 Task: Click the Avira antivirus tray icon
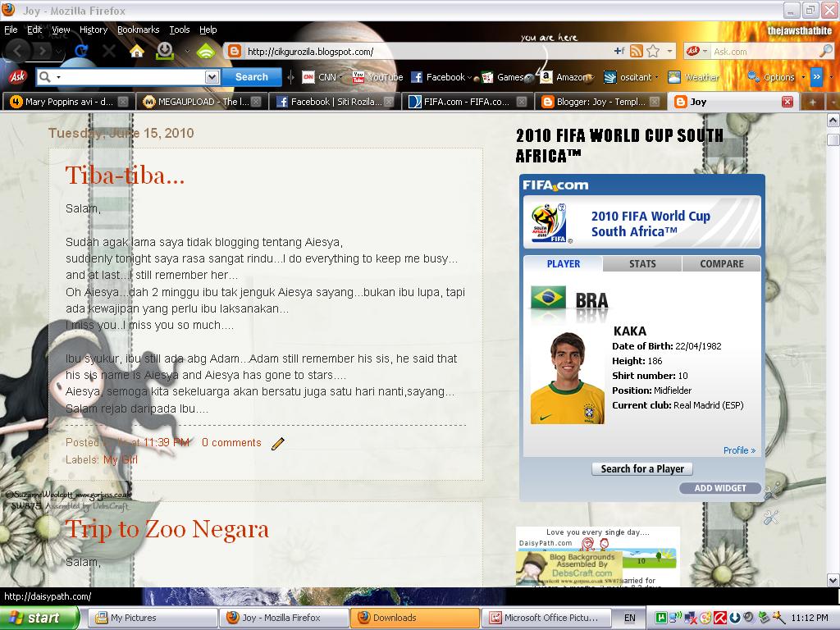coord(720,618)
